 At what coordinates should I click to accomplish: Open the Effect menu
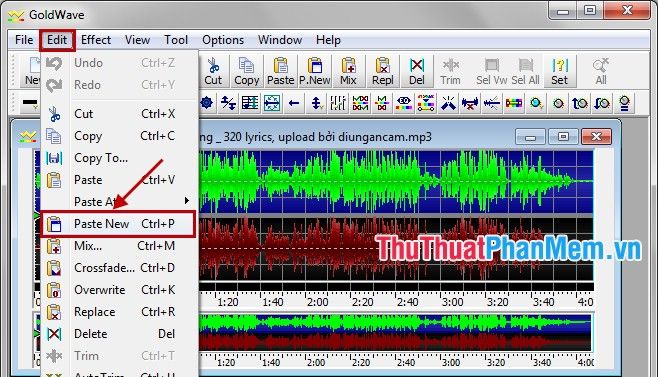pos(96,40)
